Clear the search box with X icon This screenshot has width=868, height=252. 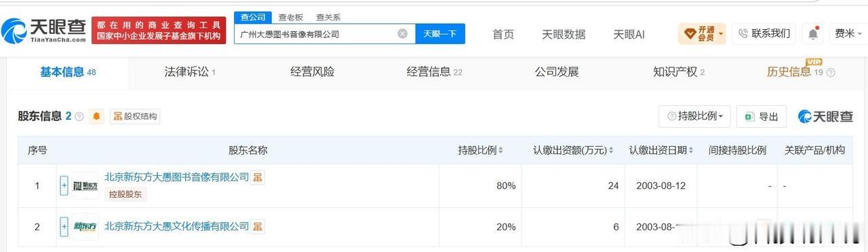(402, 33)
